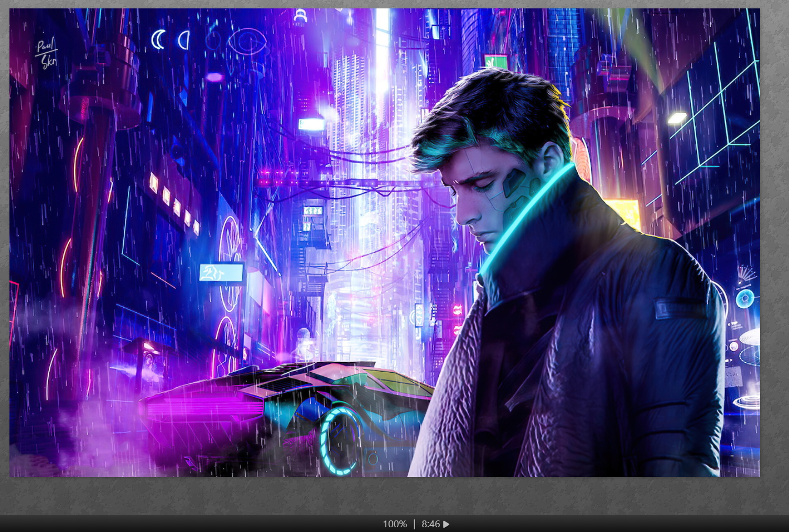Click the crescent moon neon symbols
Image resolution: width=789 pixels, height=532 pixels.
[170, 40]
